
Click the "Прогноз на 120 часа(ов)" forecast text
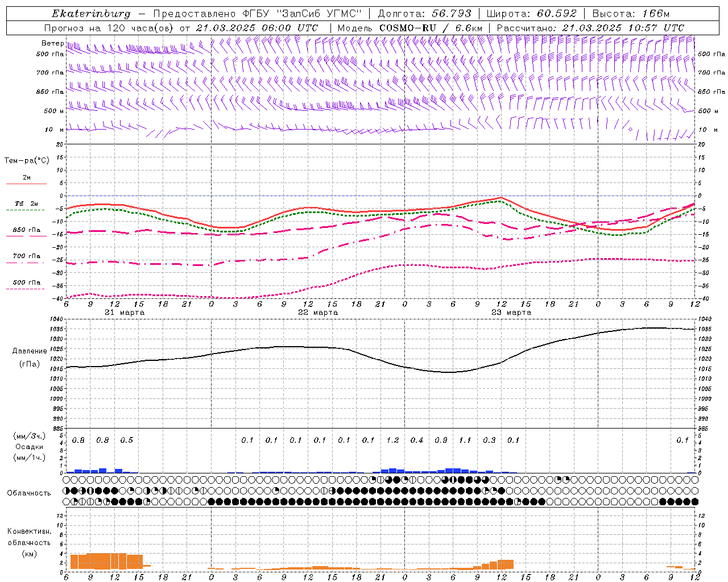click(109, 28)
